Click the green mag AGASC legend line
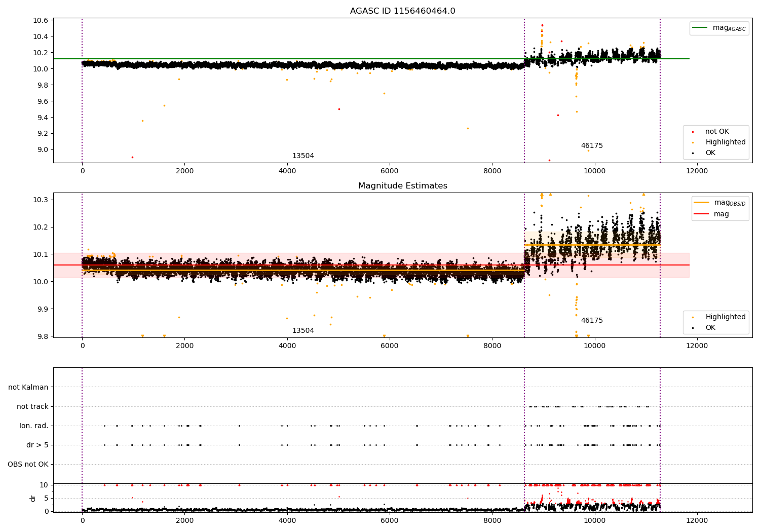The image size is (760, 532). click(700, 28)
